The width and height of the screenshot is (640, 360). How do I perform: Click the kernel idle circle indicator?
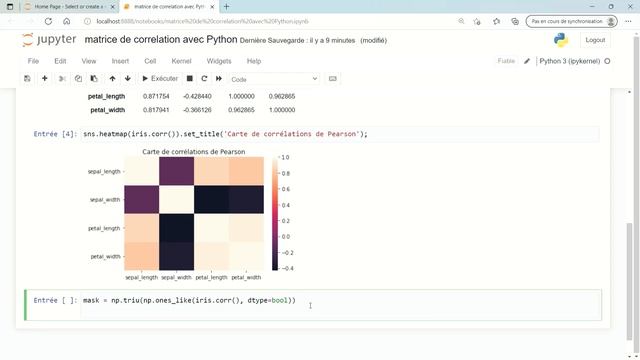[x=607, y=61]
